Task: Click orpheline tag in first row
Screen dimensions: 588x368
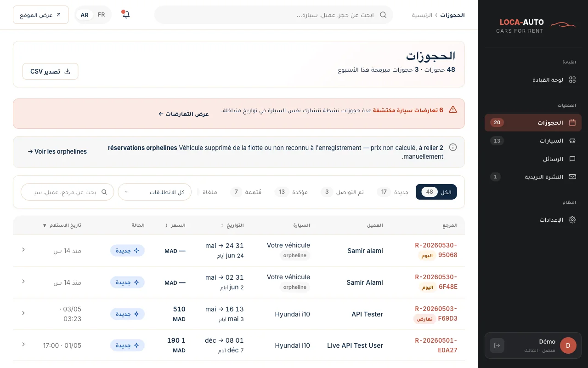Action: point(295,255)
